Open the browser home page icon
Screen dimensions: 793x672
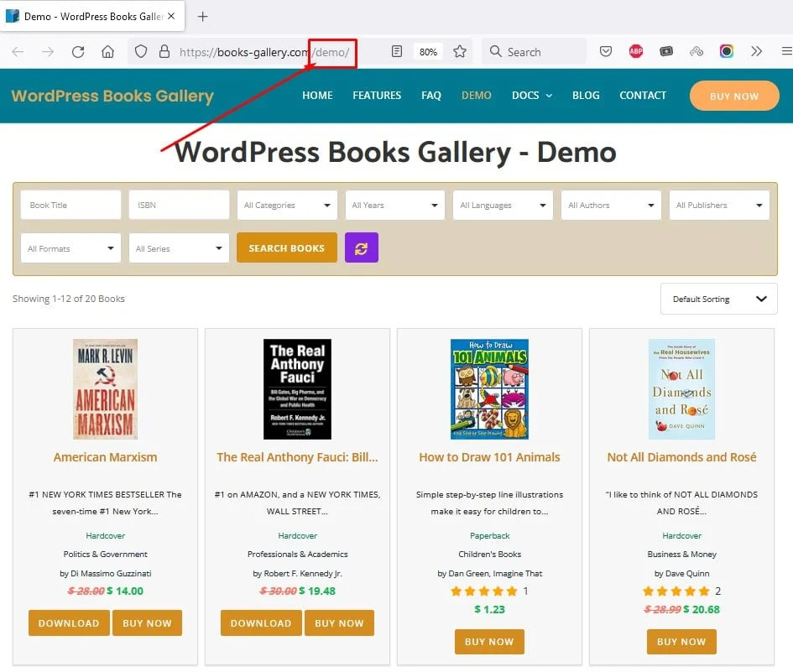pos(107,51)
